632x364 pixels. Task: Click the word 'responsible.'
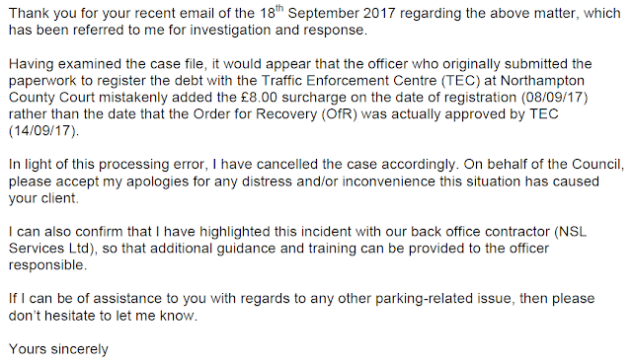pos(47,265)
